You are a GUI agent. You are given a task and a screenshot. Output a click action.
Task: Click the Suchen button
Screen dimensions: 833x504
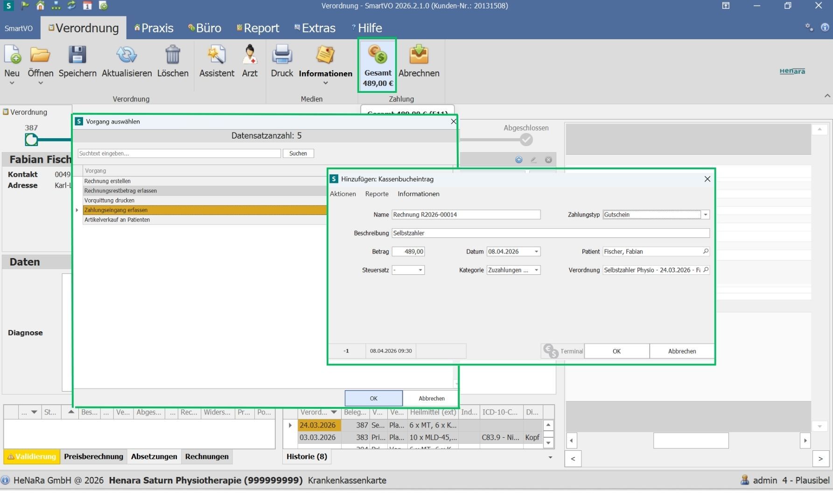tap(298, 154)
